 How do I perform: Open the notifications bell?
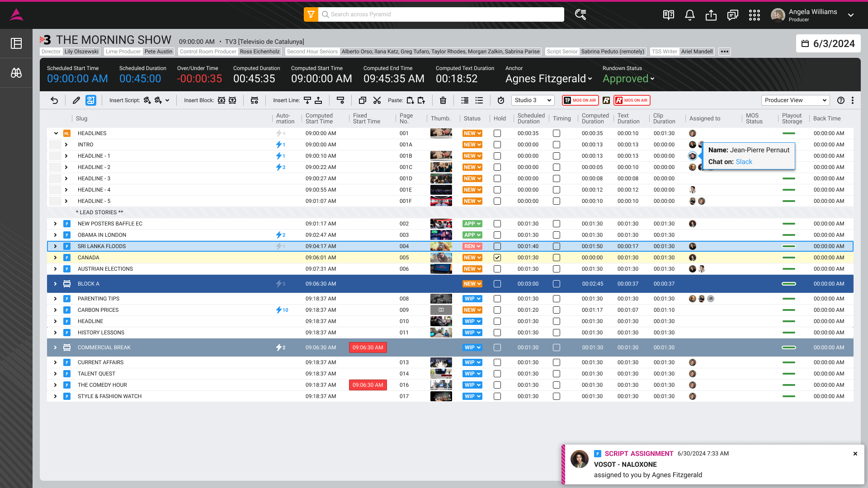coord(689,15)
